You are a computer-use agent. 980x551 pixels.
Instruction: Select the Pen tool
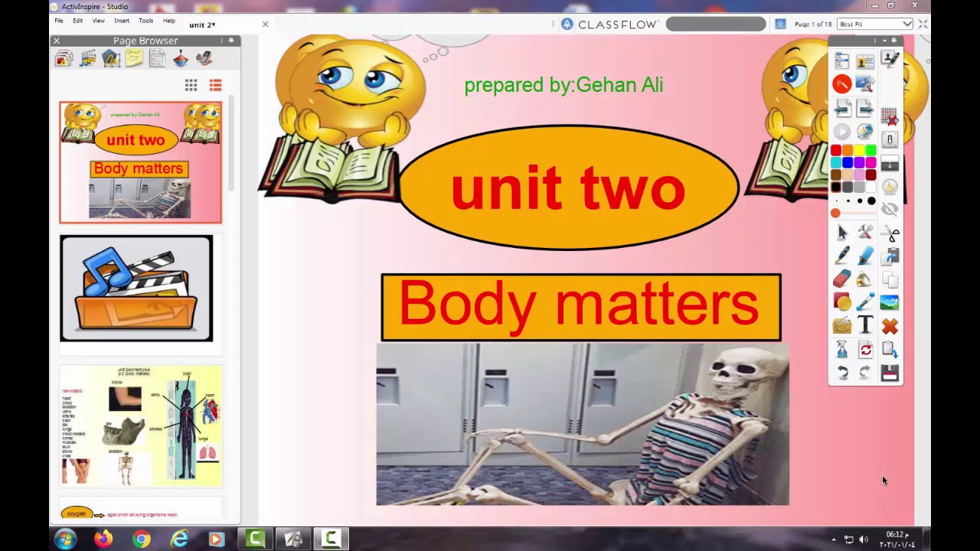841,256
